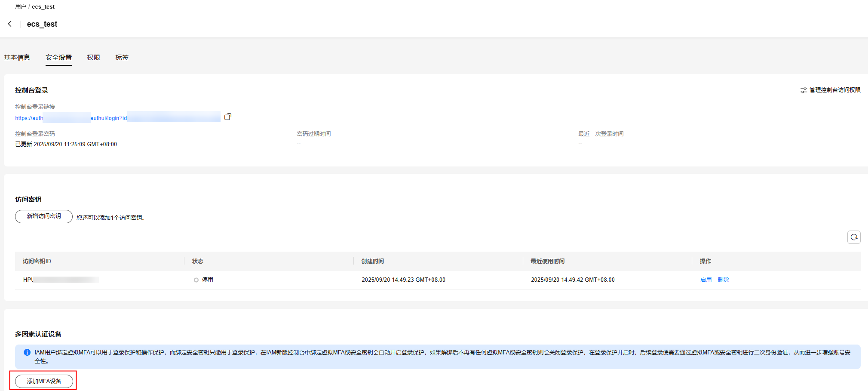The height and width of the screenshot is (391, 868).
Task: Open the 权限 tab
Action: coord(93,58)
